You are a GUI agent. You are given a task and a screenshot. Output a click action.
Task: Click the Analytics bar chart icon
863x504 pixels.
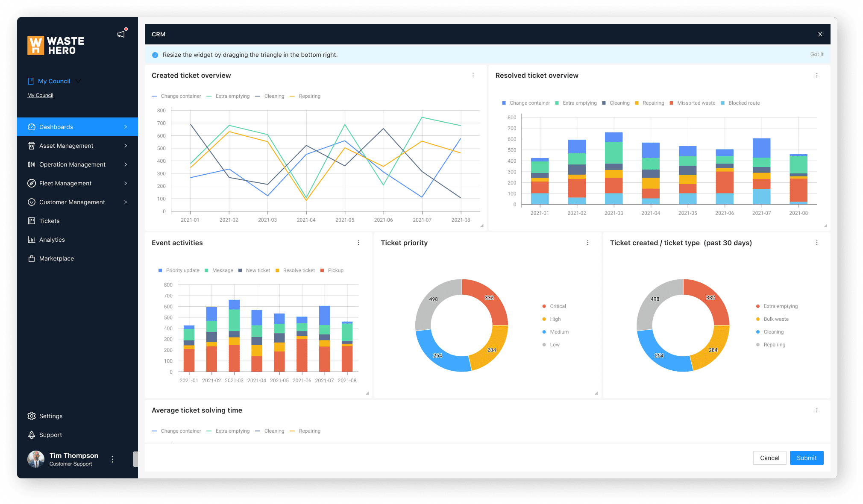coord(32,240)
